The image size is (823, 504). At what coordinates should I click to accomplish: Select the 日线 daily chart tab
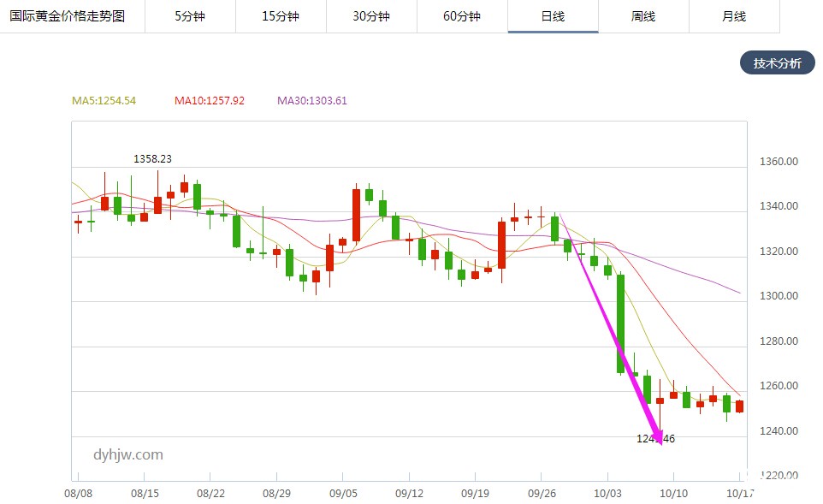(553, 16)
